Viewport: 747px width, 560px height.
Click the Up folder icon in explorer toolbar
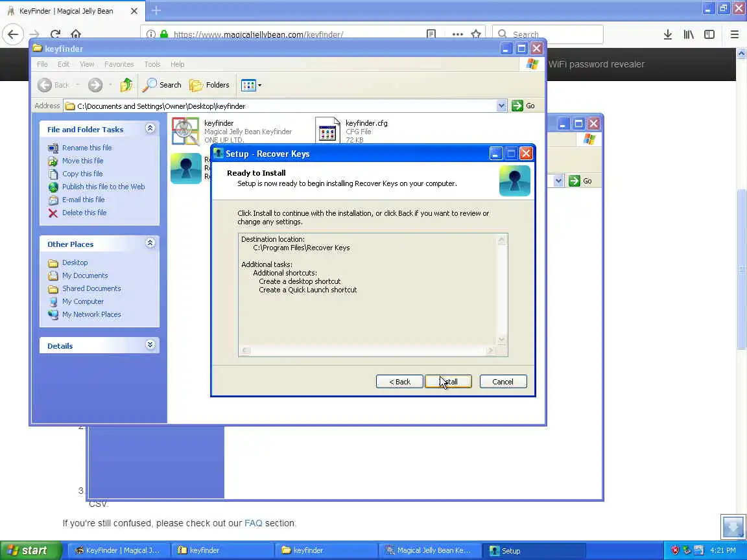[126, 85]
